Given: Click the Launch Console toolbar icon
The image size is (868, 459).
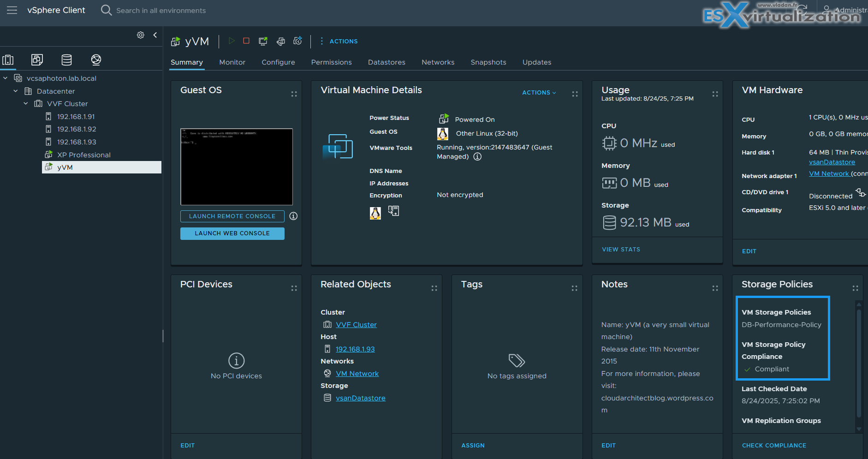Looking at the screenshot, I should pyautogui.click(x=263, y=41).
